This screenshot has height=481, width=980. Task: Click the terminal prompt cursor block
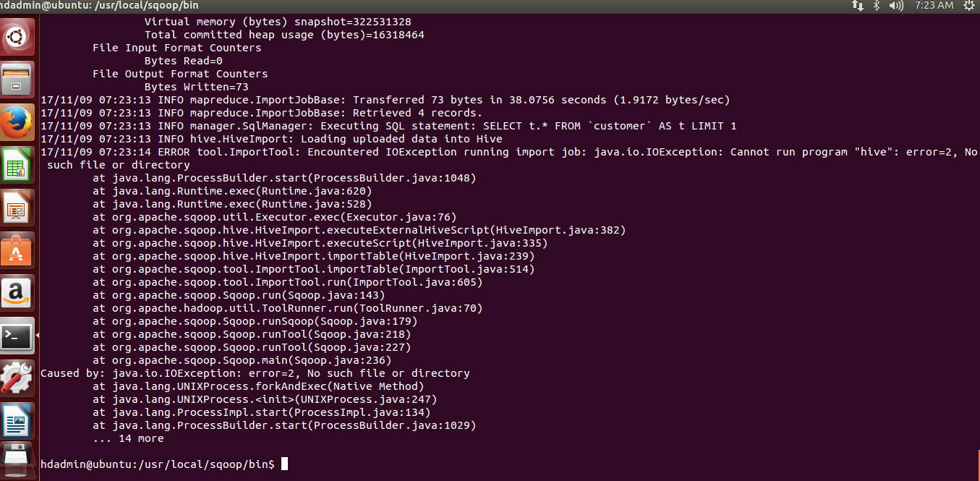(284, 464)
